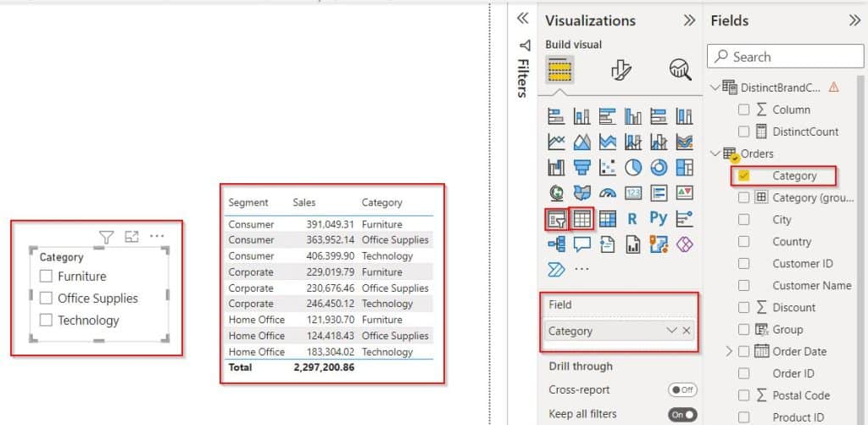
Task: Select the area chart visual
Action: coord(581,142)
